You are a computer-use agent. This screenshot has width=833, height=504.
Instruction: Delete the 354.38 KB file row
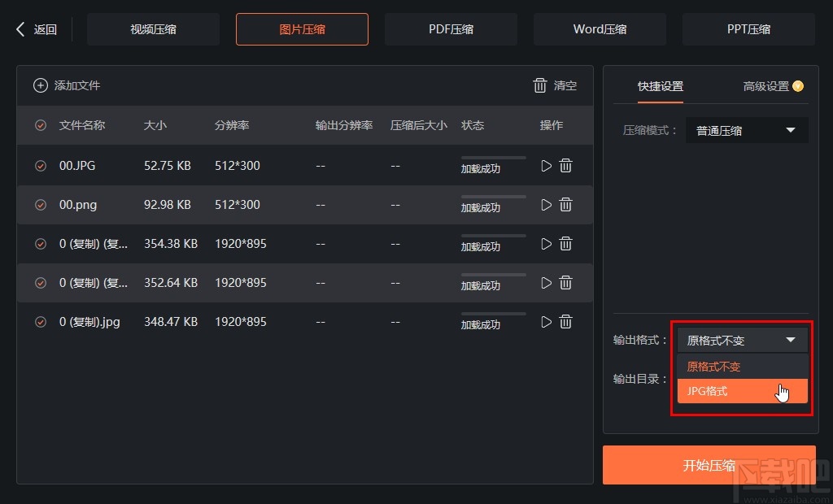(566, 244)
